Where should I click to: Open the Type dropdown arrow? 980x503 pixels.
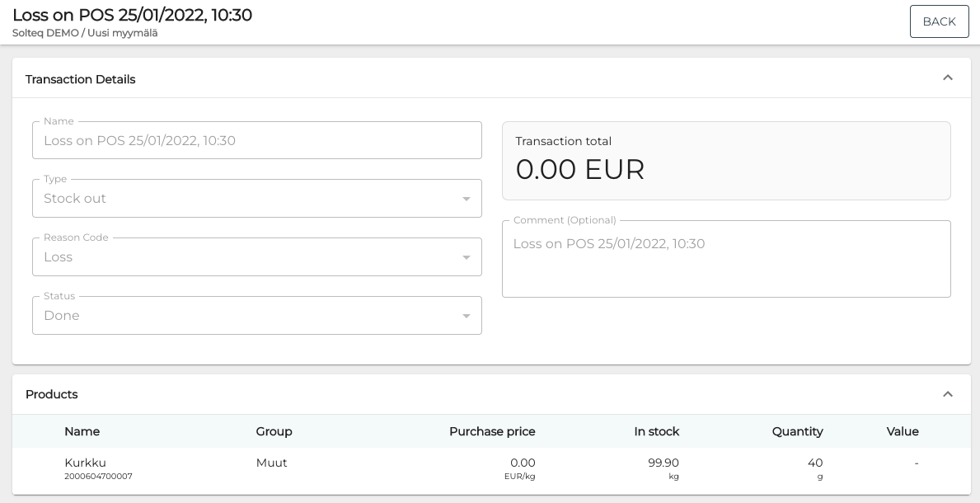click(x=466, y=199)
